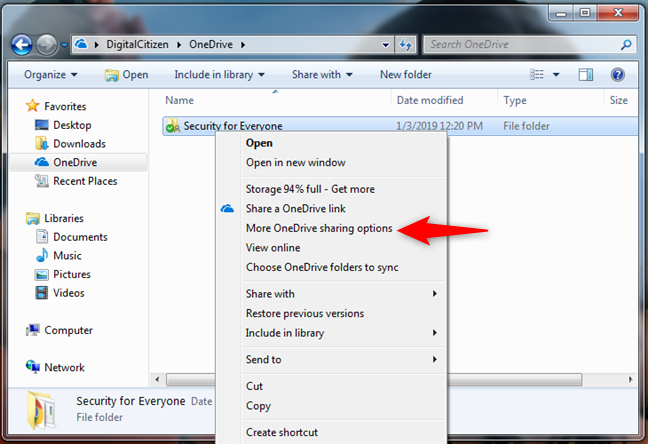
Task: Toggle the preview pane icon
Action: tap(586, 74)
